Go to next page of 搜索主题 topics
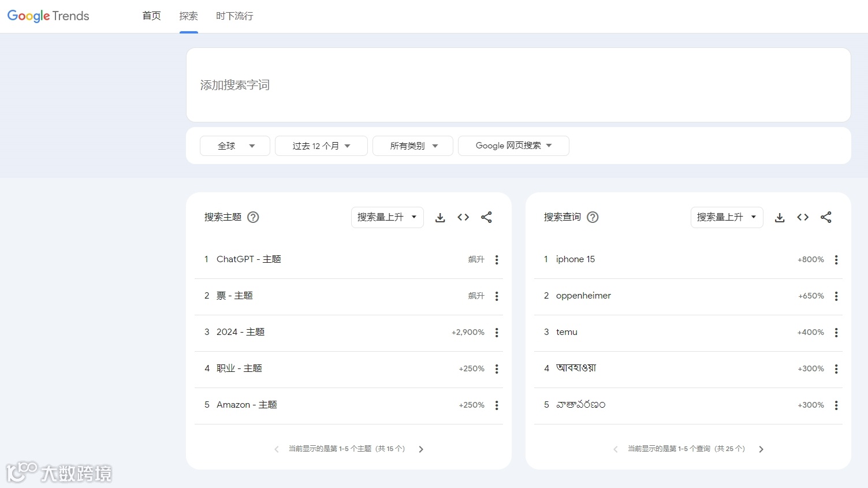This screenshot has width=868, height=488. pyautogui.click(x=421, y=449)
